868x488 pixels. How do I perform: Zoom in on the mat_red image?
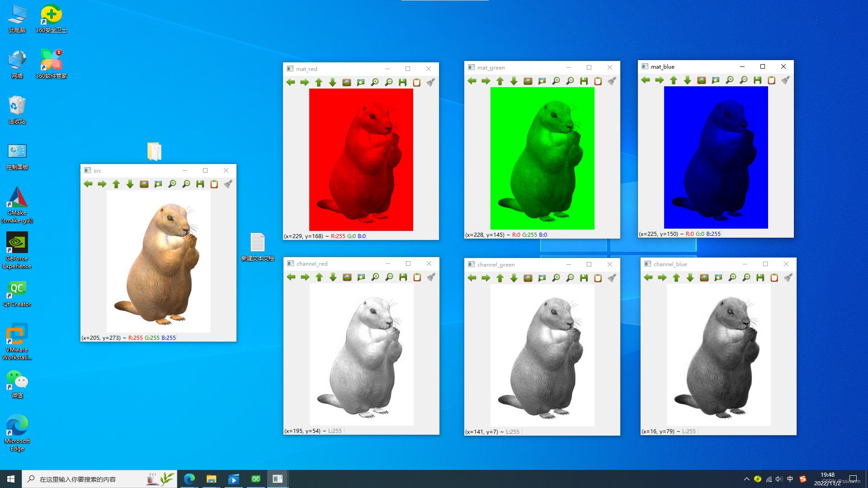375,82
